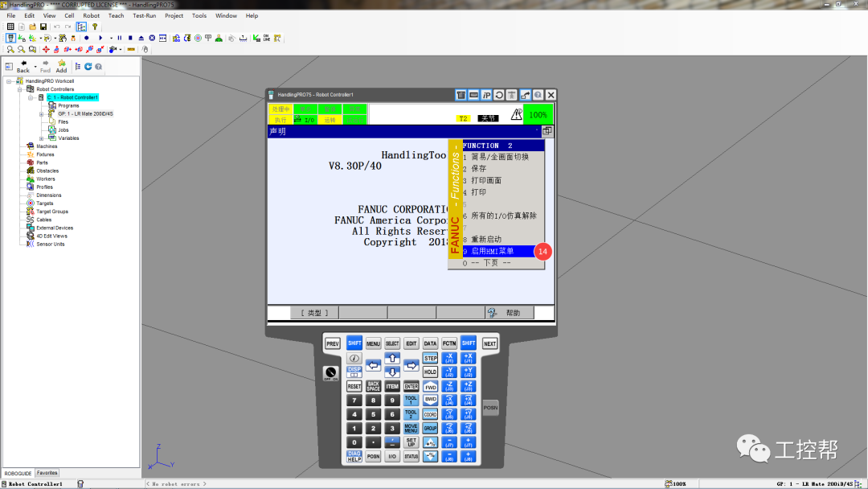Click the 帮助 softkey button
868x489 pixels.
pos(510,313)
